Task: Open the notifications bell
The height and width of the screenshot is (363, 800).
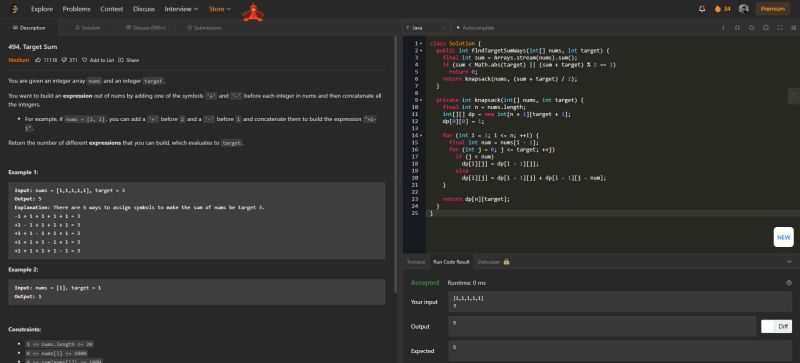Action: pos(702,9)
